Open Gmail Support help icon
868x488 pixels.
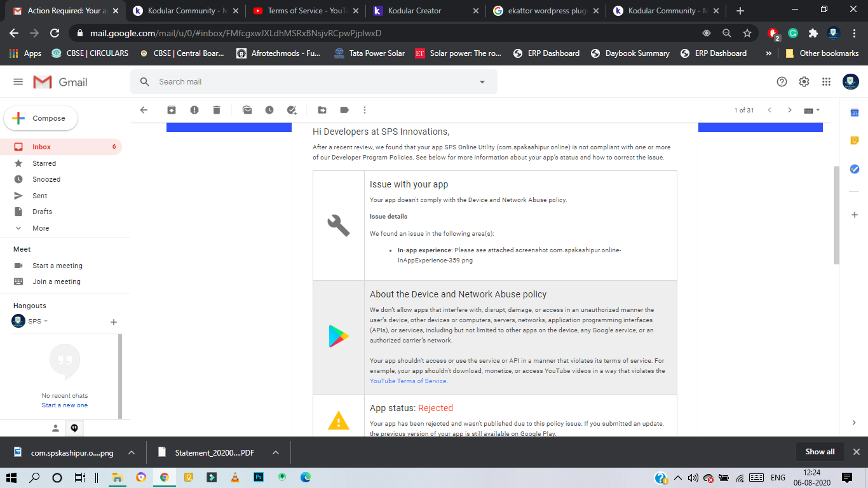[782, 82]
